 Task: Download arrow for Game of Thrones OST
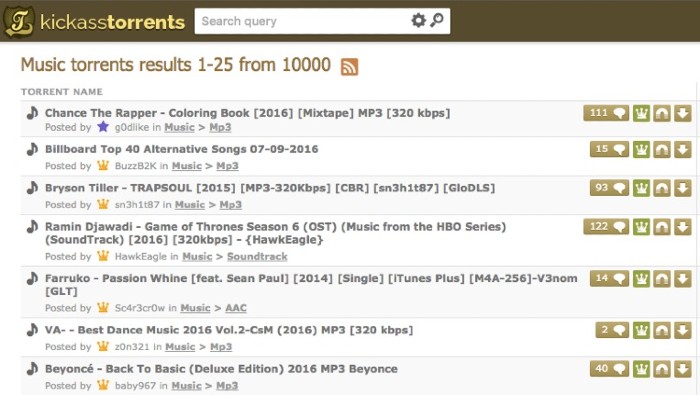[683, 227]
